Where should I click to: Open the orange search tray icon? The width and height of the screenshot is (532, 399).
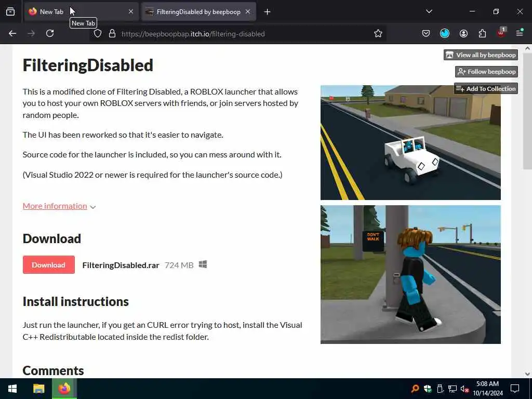(415, 389)
